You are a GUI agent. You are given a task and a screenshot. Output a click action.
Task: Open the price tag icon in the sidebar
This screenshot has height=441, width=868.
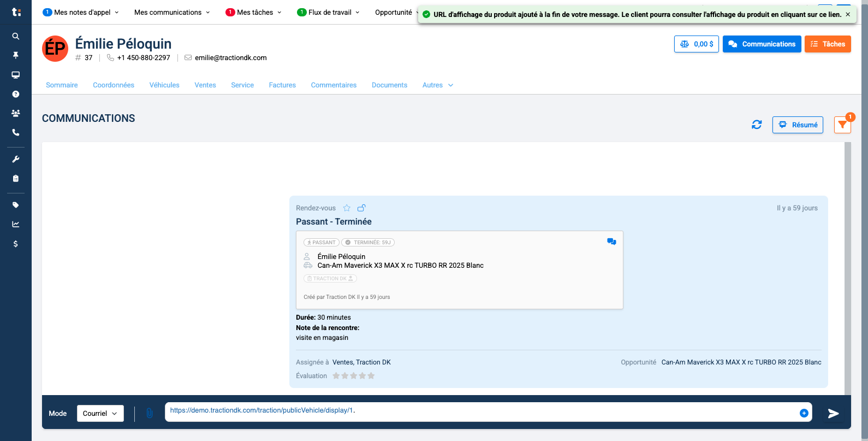[16, 205]
